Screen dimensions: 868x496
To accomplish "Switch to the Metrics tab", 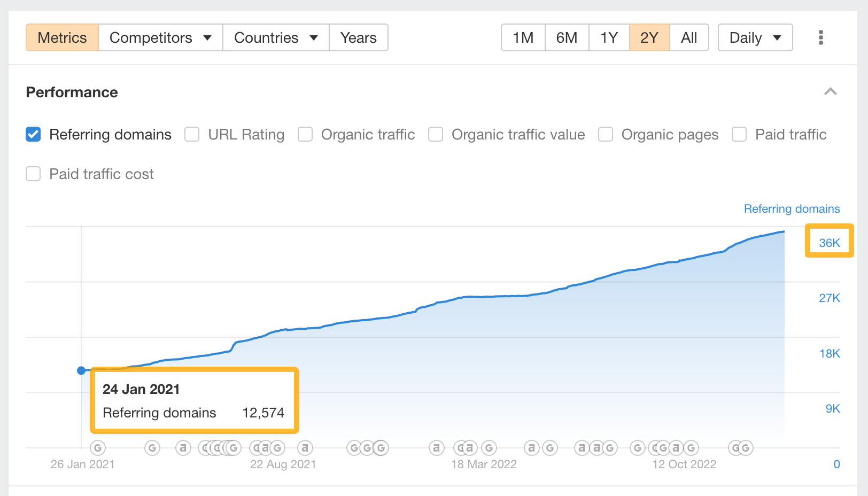I will pyautogui.click(x=62, y=37).
